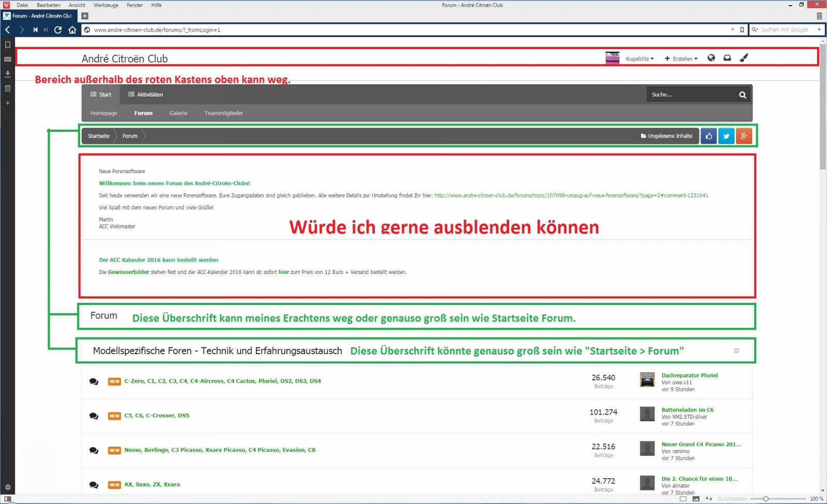Screen dimensions: 827x504
Task: Show site info globe in address bar
Action: tap(87, 30)
